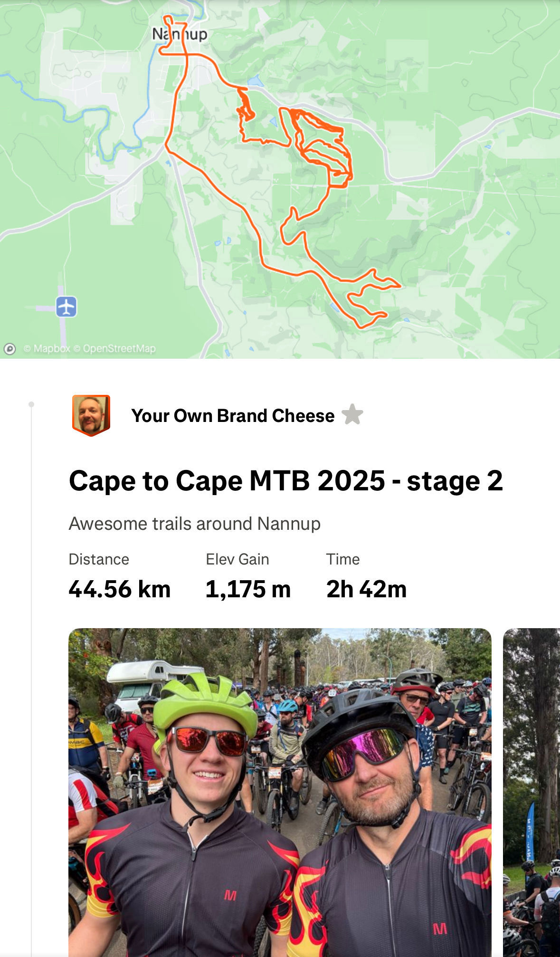Click the gray star beside athlete name
Screen dimensions: 560x957
pyautogui.click(x=352, y=415)
